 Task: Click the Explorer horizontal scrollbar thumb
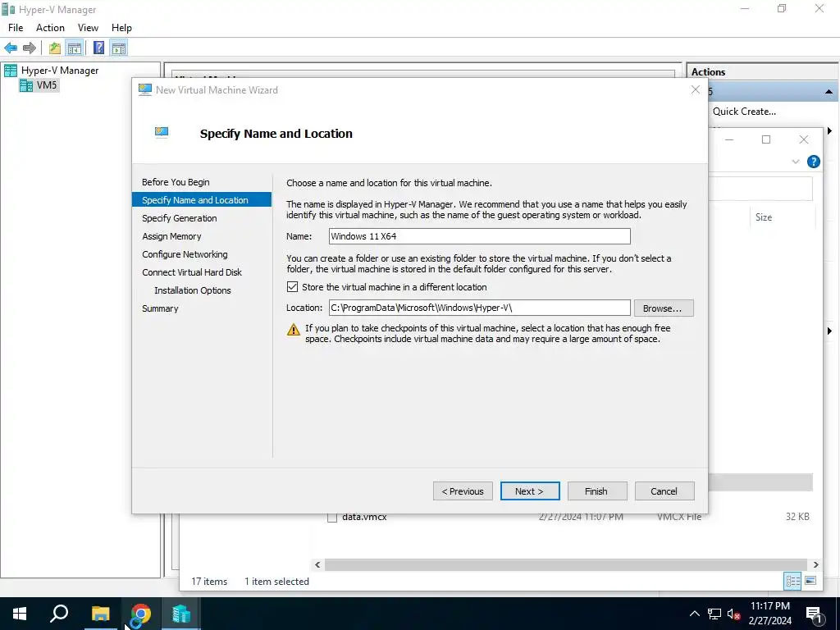[x=566, y=564]
